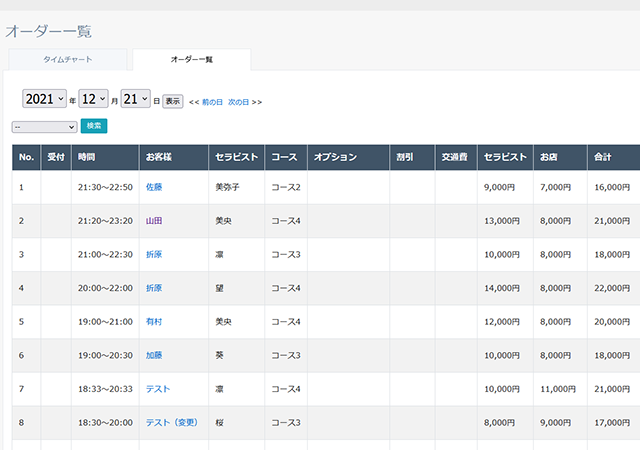640x450 pixels.
Task: Go to 前の日 link
Action: 212,102
